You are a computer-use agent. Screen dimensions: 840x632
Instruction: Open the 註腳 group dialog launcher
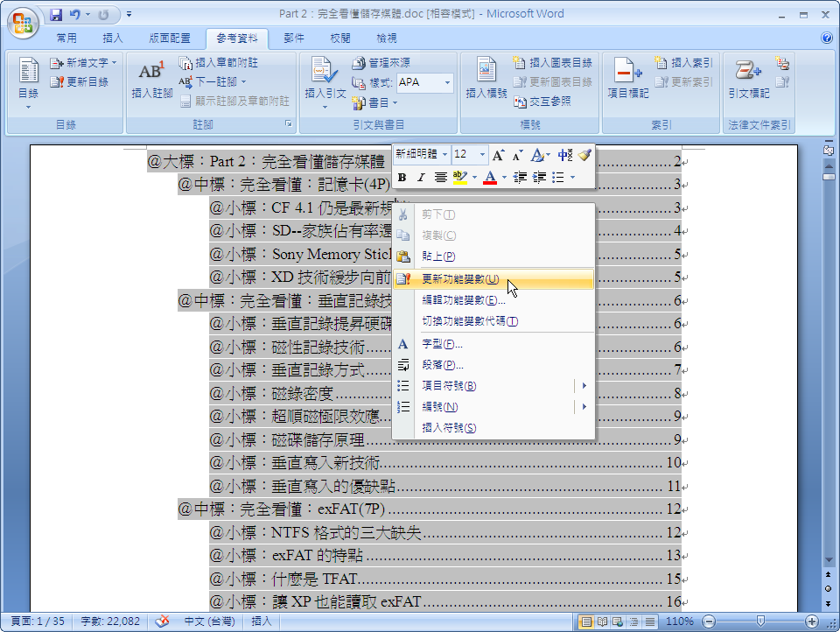[x=289, y=123]
